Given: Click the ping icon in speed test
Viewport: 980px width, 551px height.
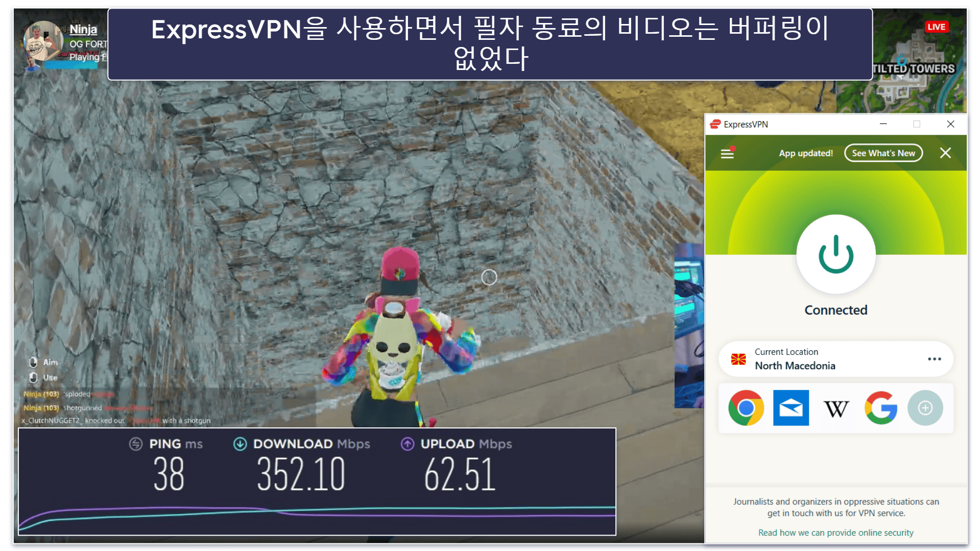Looking at the screenshot, I should [x=135, y=444].
